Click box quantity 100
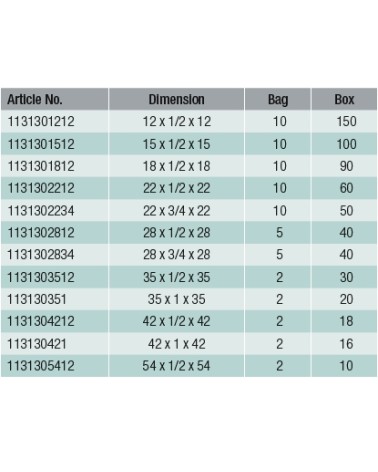 click(x=346, y=144)
